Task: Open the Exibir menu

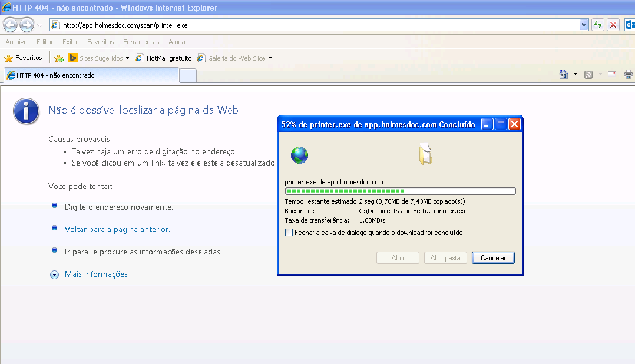Action: point(70,42)
